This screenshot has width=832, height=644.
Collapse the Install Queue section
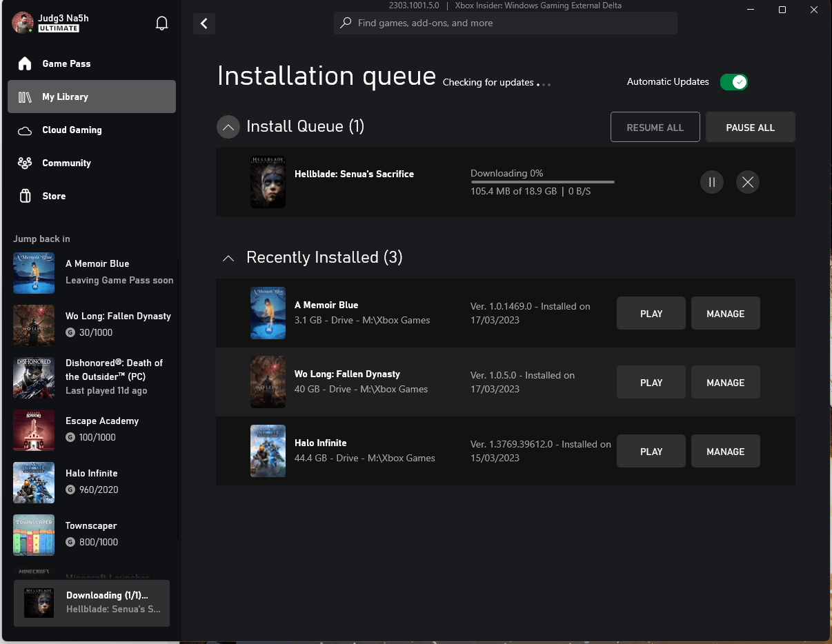pos(228,127)
